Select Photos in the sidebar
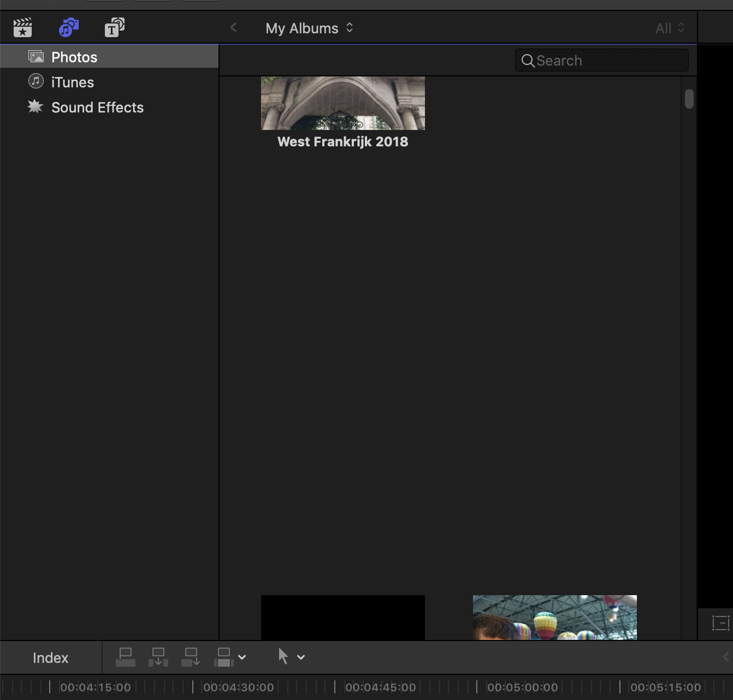The image size is (733, 700). pos(109,57)
